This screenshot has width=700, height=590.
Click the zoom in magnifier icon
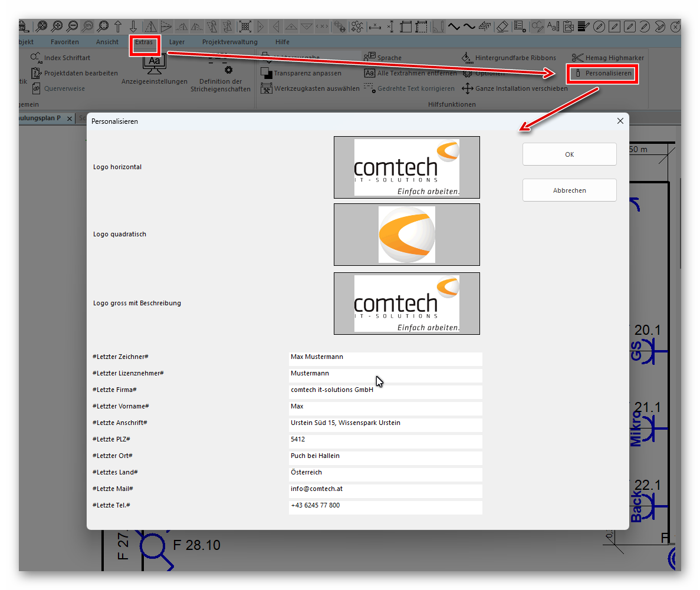click(x=57, y=26)
